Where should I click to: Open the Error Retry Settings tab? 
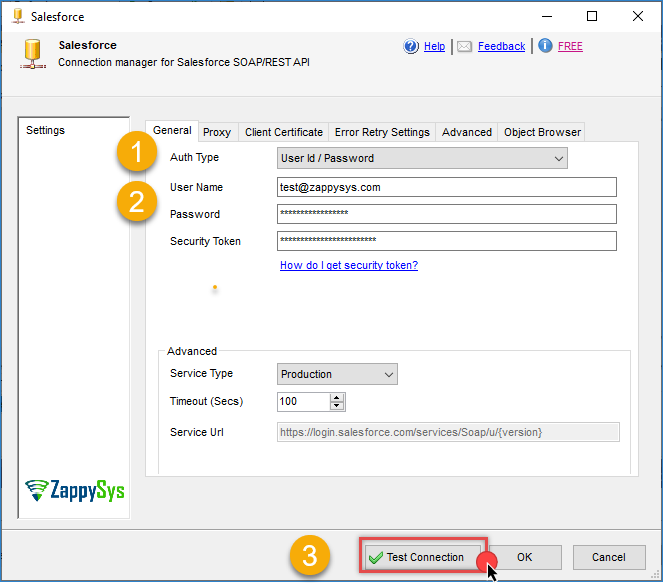point(382,132)
